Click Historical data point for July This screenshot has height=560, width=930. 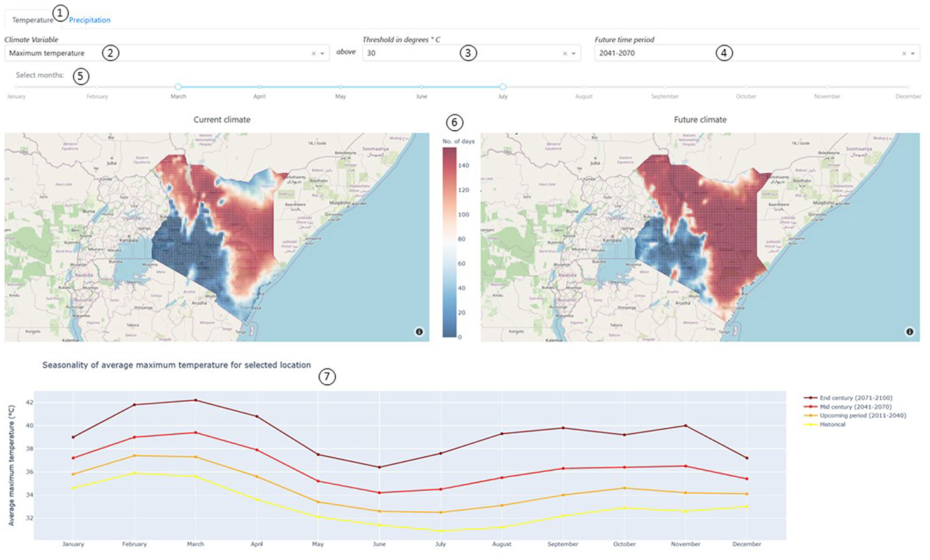click(440, 531)
